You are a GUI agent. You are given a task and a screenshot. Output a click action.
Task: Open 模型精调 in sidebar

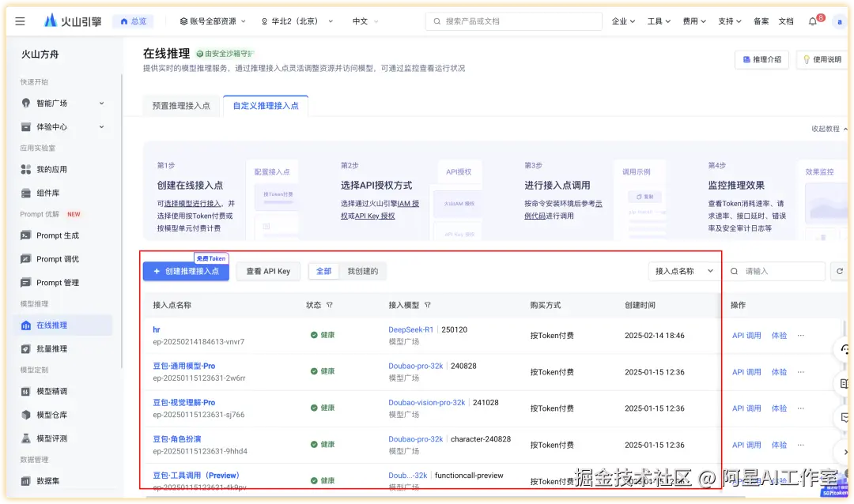(51, 391)
